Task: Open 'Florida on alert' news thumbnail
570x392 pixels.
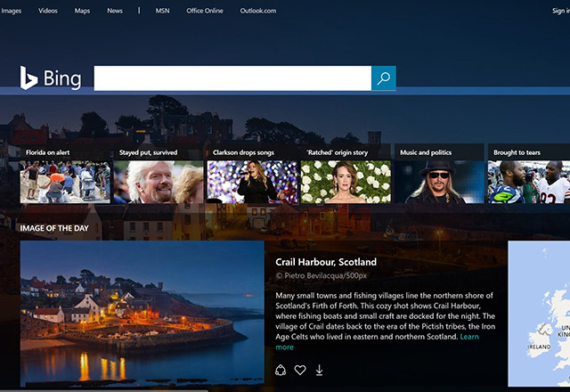Action: tap(65, 182)
